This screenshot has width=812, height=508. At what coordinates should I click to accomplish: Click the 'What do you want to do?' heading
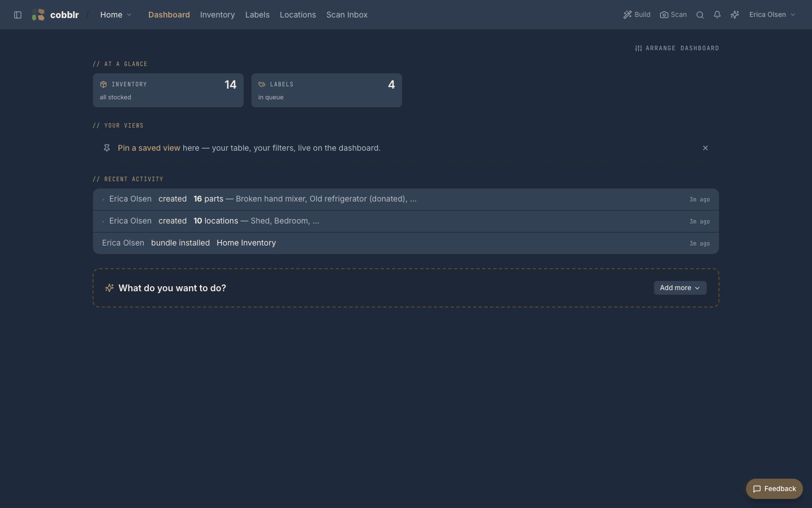click(x=172, y=288)
